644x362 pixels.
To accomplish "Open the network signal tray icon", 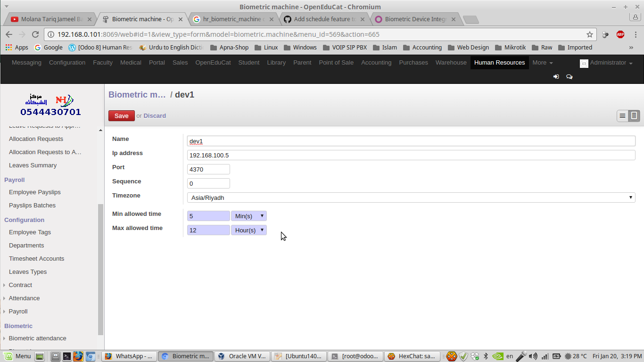I will [x=545, y=356].
